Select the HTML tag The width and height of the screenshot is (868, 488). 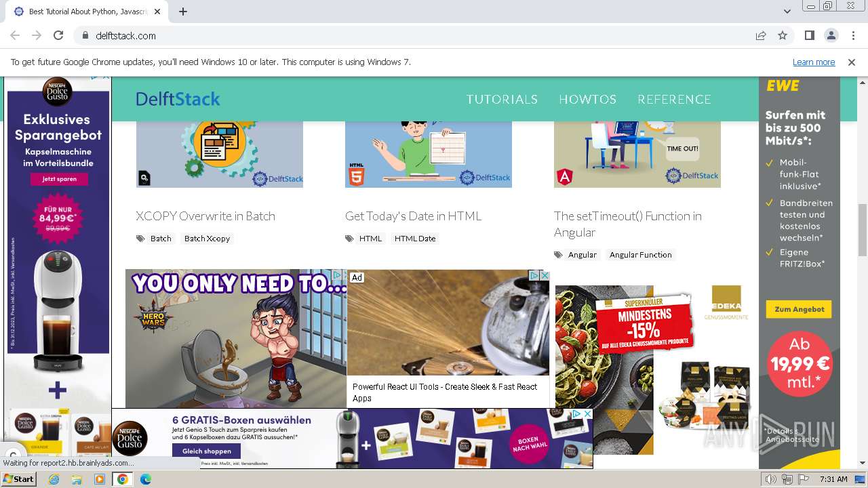370,239
